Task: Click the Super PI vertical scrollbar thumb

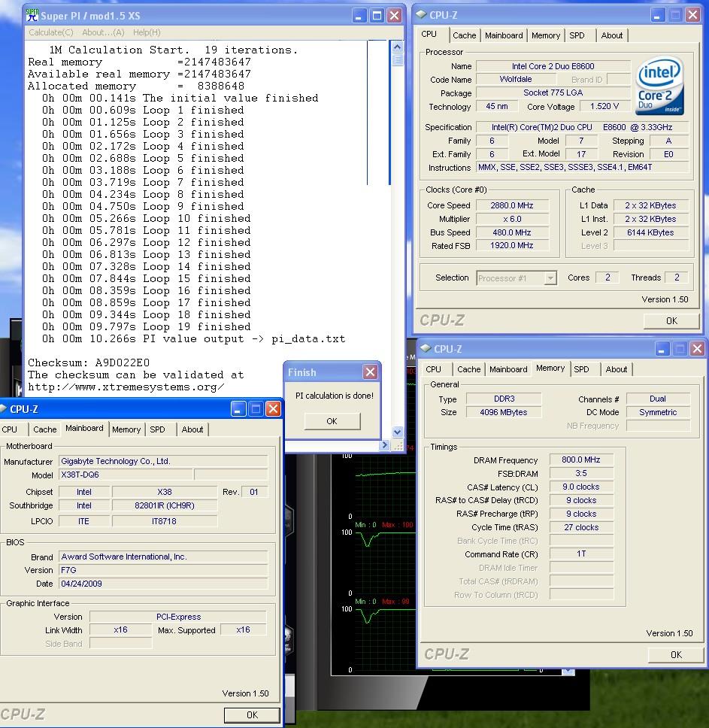Action: coord(397,60)
